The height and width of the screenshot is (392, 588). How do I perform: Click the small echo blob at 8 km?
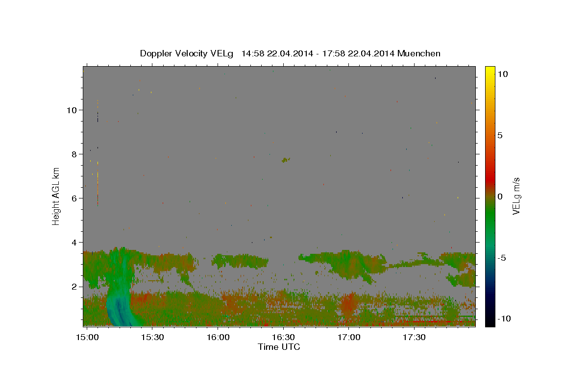[286, 160]
